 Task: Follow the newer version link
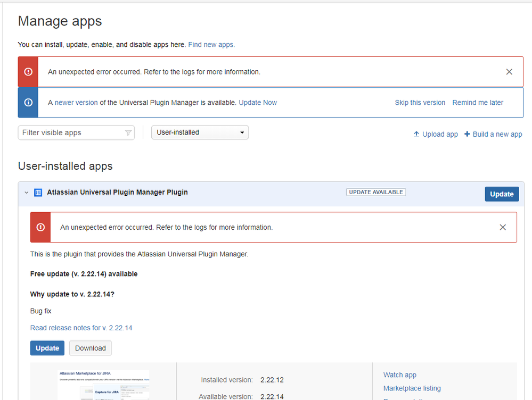pos(76,102)
